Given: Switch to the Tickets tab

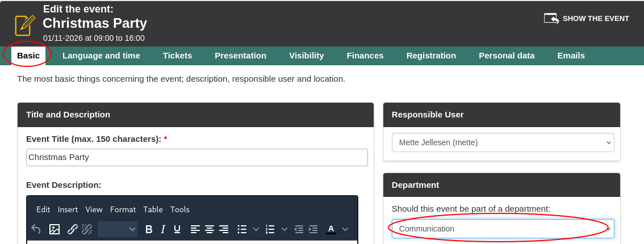Looking at the screenshot, I should [177, 56].
